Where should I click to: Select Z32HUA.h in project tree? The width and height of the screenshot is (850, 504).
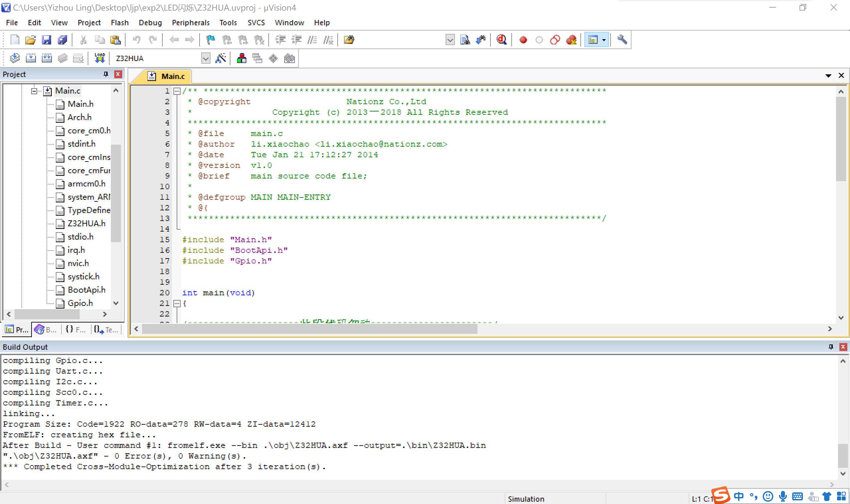click(x=86, y=224)
